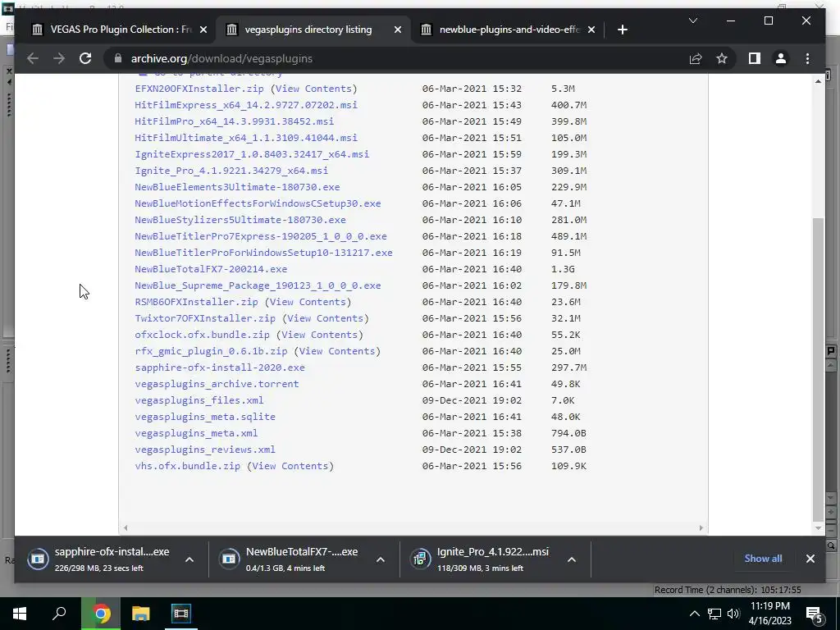
Task: Go forward in browser history
Action: (x=59, y=58)
